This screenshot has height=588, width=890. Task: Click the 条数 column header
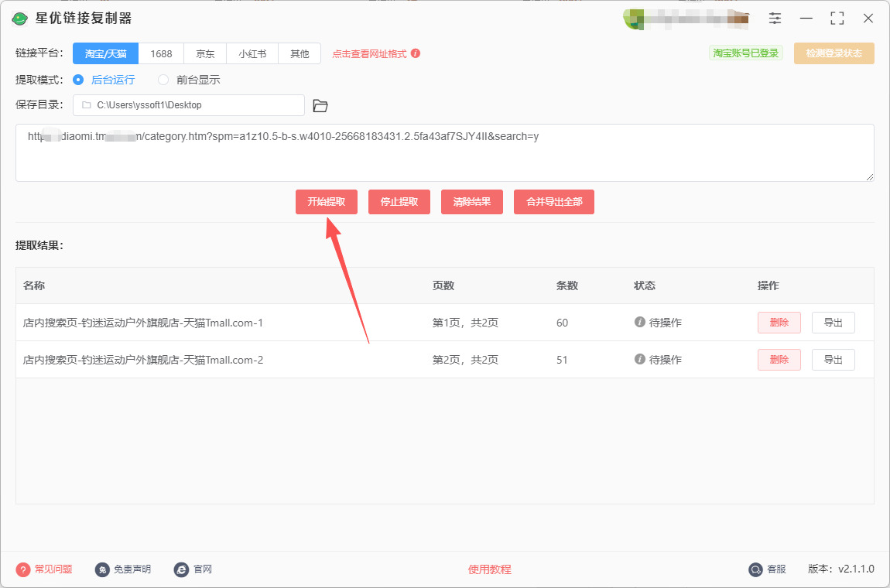pos(567,285)
